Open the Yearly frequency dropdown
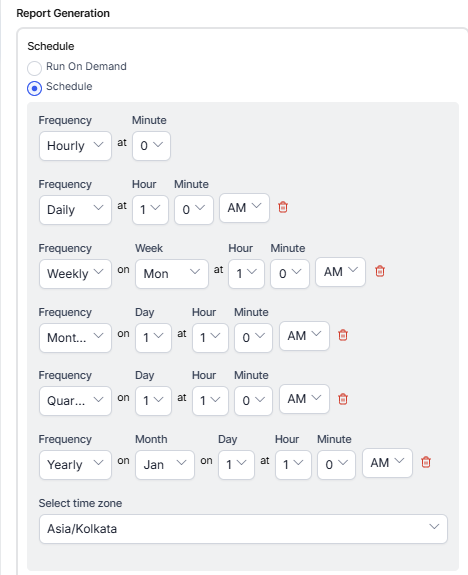Viewport: 468px width, 575px height. (x=75, y=465)
